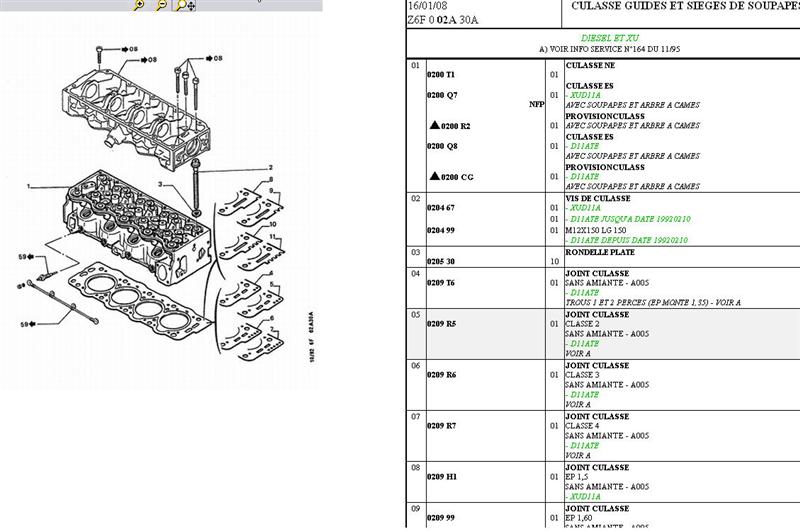This screenshot has height=531, width=800.
Task: Click the Z6F 0 02A 30A reference code
Action: [443, 20]
